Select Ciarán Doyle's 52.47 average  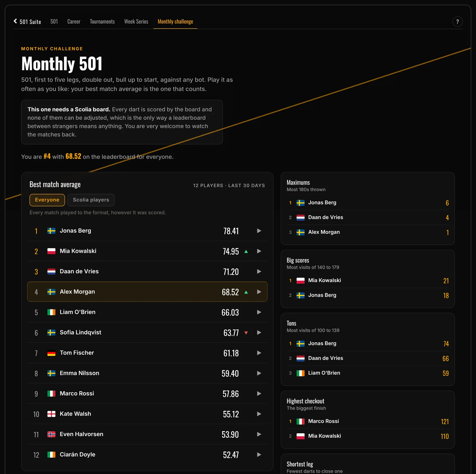(231, 455)
